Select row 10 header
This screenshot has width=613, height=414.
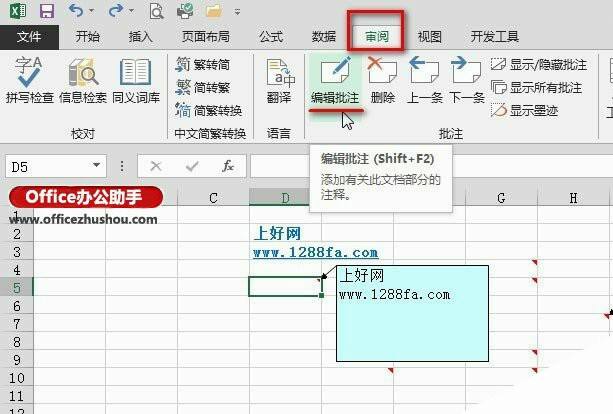click(16, 378)
